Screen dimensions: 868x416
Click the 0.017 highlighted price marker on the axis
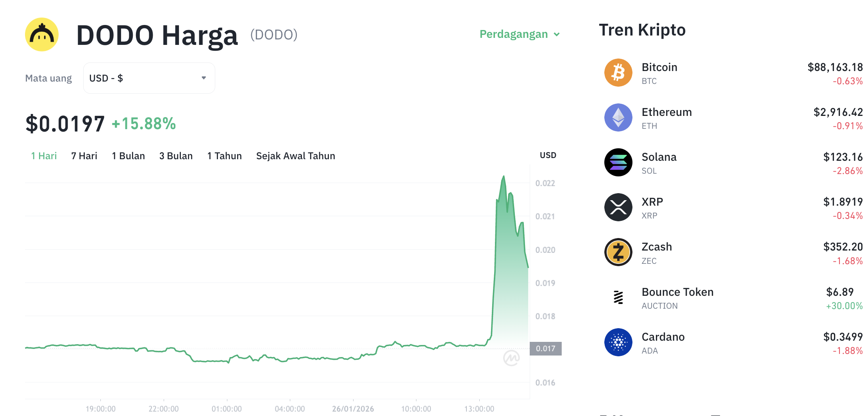tap(546, 348)
